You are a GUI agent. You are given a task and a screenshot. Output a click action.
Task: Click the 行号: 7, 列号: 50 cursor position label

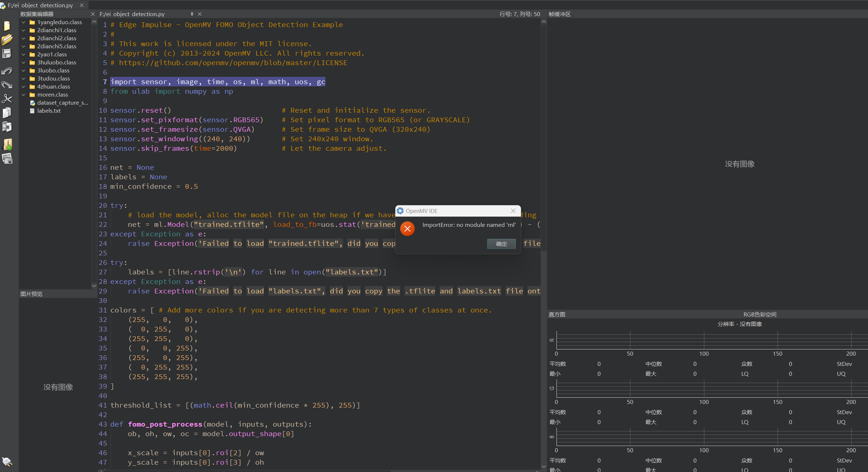519,14
